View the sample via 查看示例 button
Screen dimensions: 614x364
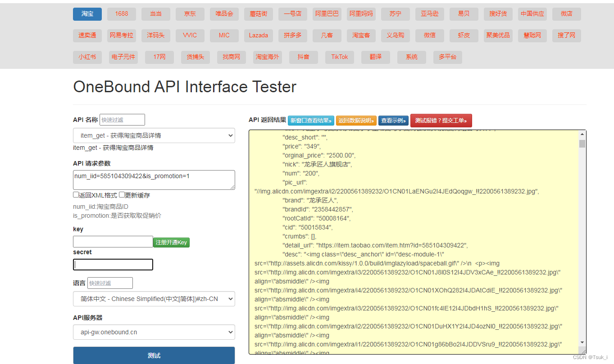[x=393, y=121]
